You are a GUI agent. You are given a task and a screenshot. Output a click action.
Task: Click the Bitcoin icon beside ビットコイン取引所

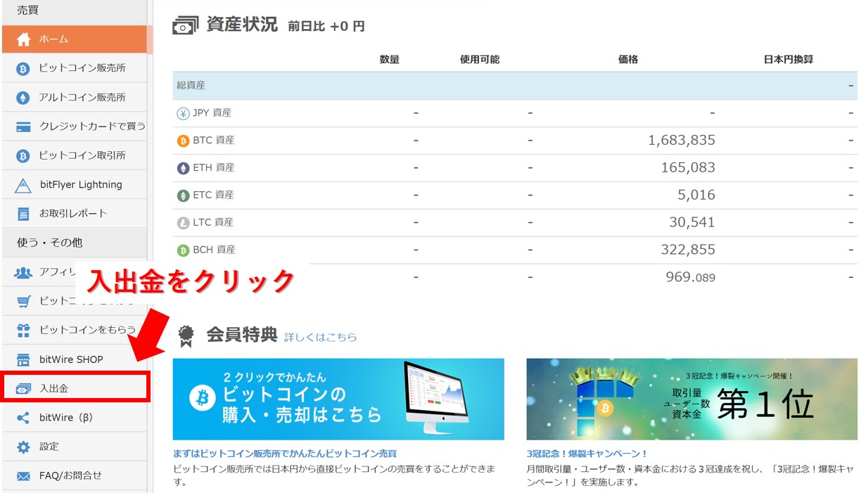pyautogui.click(x=23, y=155)
